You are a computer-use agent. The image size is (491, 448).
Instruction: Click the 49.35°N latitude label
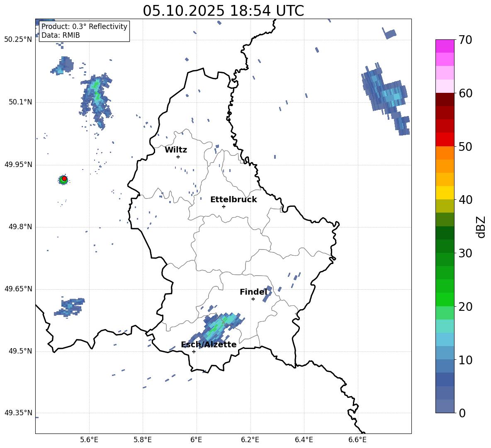18,413
